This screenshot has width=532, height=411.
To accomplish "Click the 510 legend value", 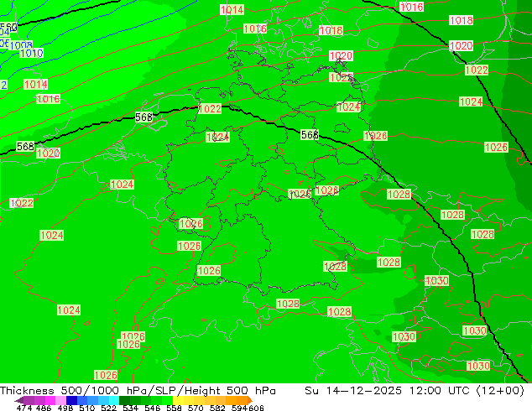I will pyautogui.click(x=87, y=408).
